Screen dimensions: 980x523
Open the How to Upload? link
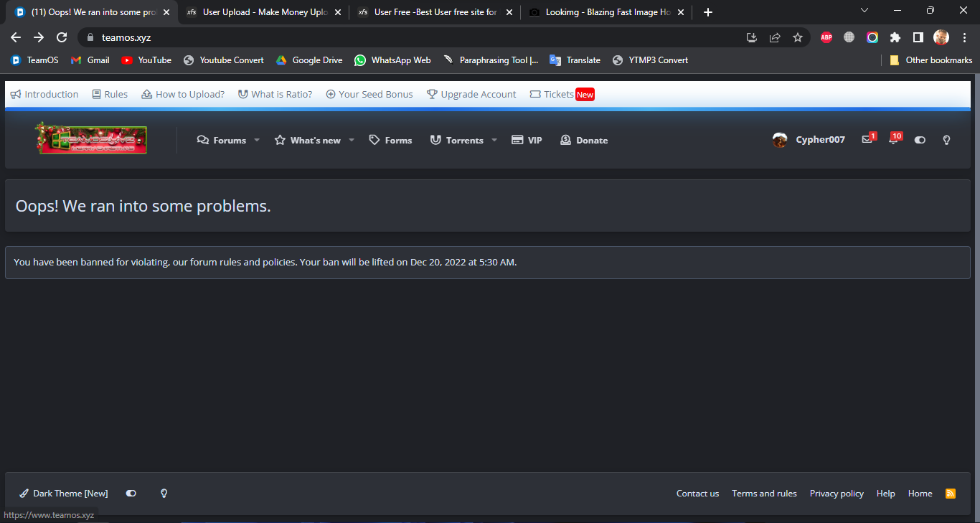[x=183, y=95]
